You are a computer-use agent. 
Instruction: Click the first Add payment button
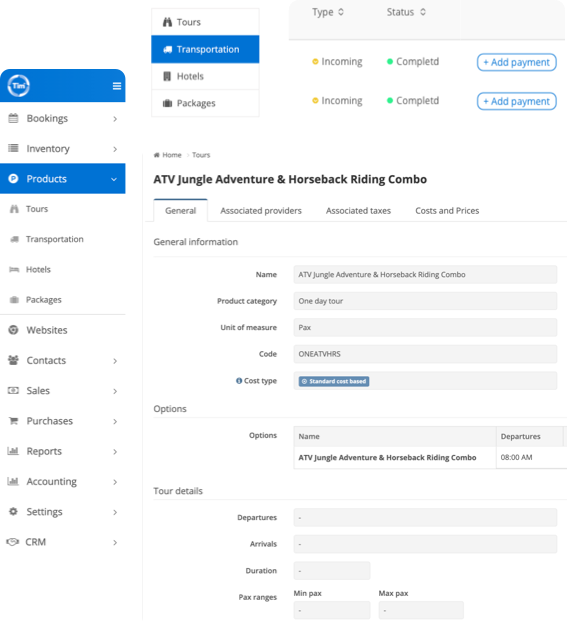pyautogui.click(x=517, y=62)
